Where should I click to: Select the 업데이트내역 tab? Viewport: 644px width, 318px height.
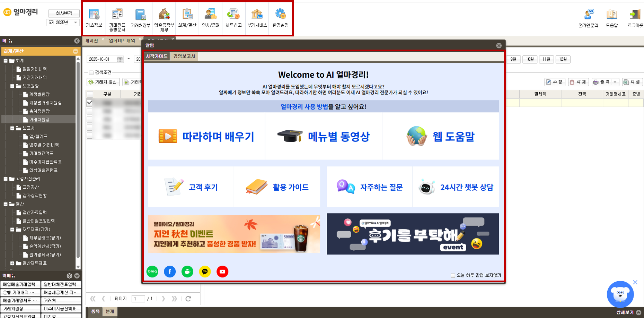(122, 40)
